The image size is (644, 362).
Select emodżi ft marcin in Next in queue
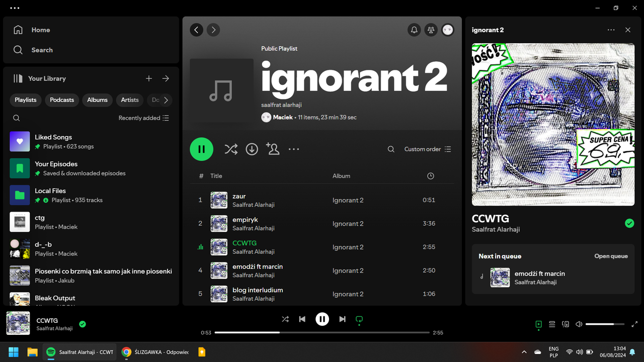(x=553, y=278)
